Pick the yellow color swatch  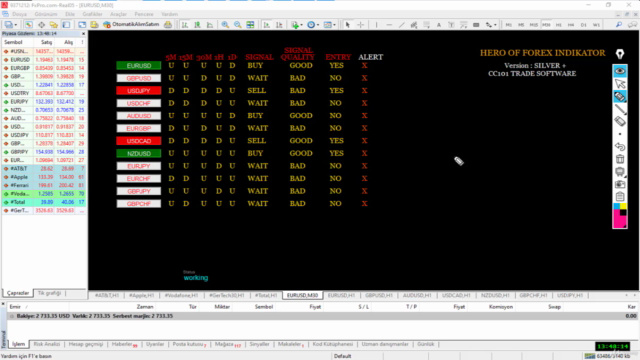point(623,206)
